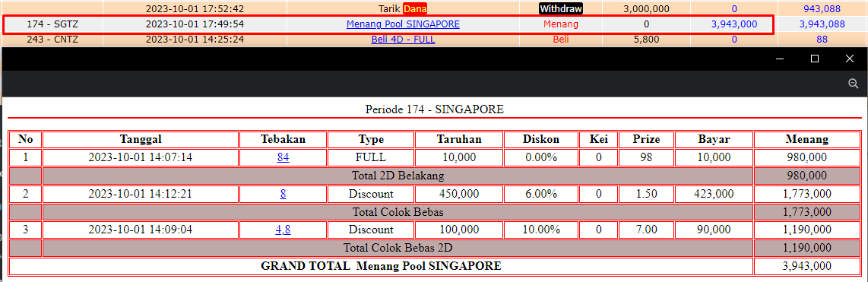Click the taruhan value 100,000
The width and height of the screenshot is (868, 282).
[x=459, y=230]
